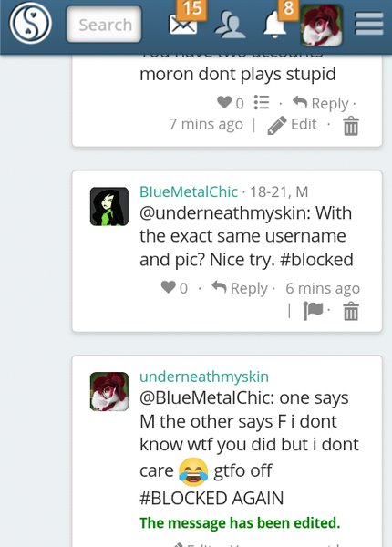The image size is (392, 547).
Task: Edit the '7 mins ago' comment
Action: tap(293, 125)
